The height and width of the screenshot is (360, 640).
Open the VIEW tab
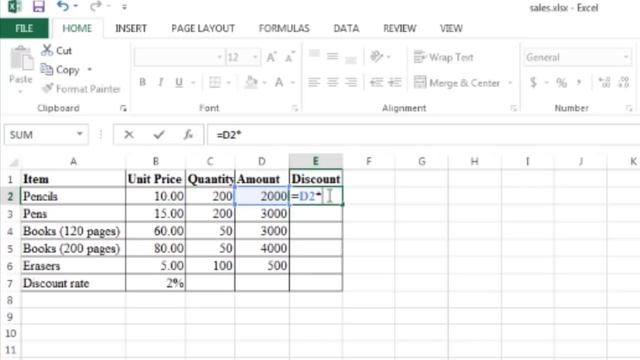coord(451,28)
